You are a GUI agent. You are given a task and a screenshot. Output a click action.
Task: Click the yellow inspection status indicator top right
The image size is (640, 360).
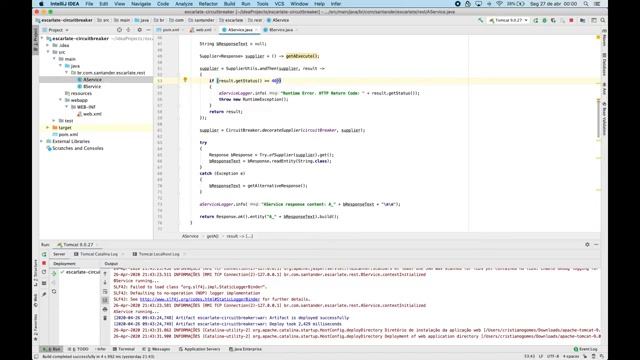point(598,37)
